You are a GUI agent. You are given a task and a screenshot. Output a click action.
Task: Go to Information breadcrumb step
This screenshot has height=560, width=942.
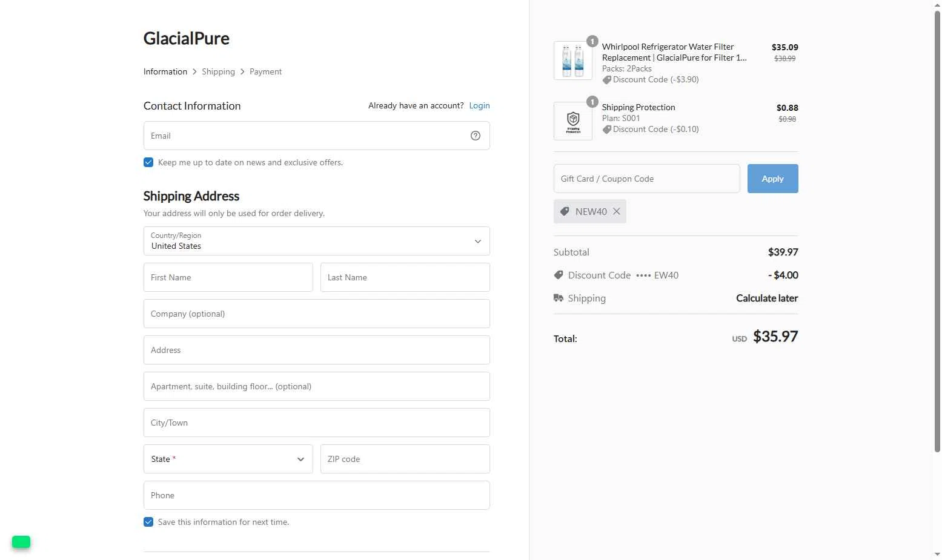[165, 71]
